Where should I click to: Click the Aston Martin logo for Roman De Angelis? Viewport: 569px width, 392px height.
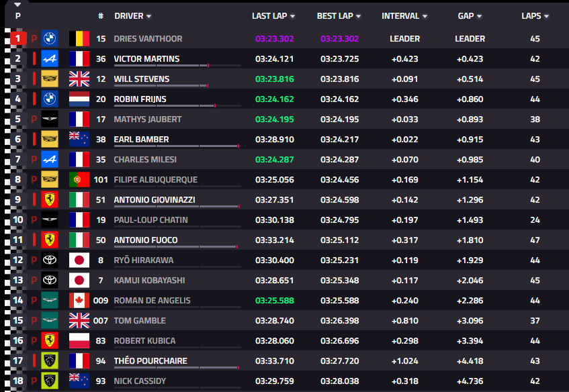pyautogui.click(x=50, y=300)
